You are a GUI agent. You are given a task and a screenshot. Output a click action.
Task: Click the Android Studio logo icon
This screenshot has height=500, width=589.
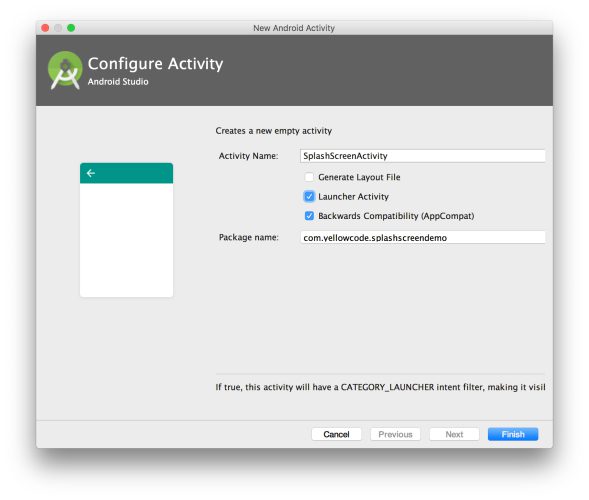tap(65, 70)
